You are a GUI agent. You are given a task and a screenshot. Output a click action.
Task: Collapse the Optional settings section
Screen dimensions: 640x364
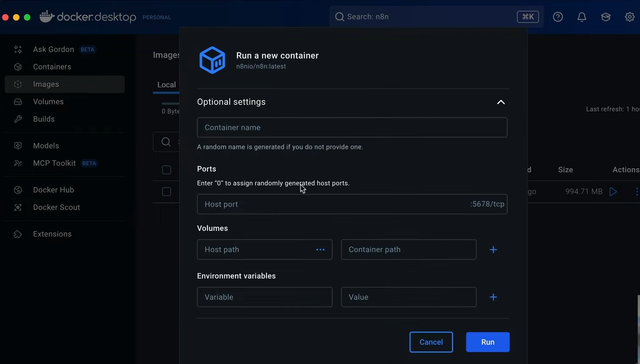(x=501, y=102)
